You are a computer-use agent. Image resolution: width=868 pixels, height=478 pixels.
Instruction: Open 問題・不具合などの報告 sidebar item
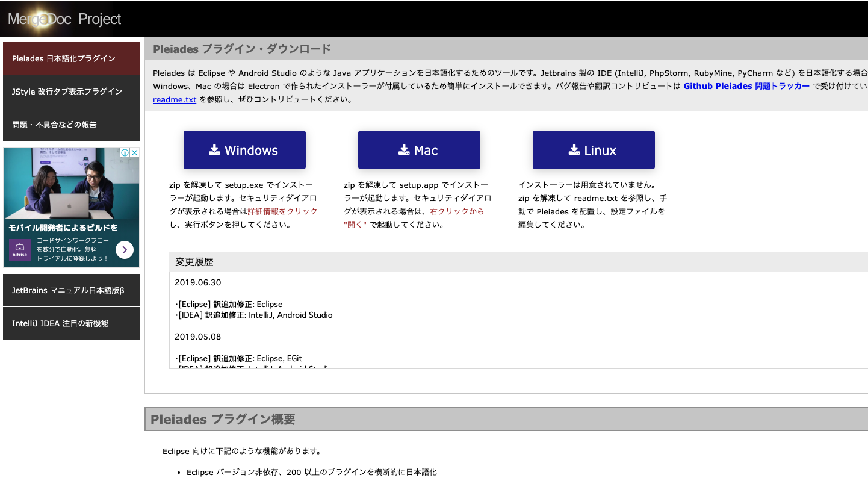point(71,125)
